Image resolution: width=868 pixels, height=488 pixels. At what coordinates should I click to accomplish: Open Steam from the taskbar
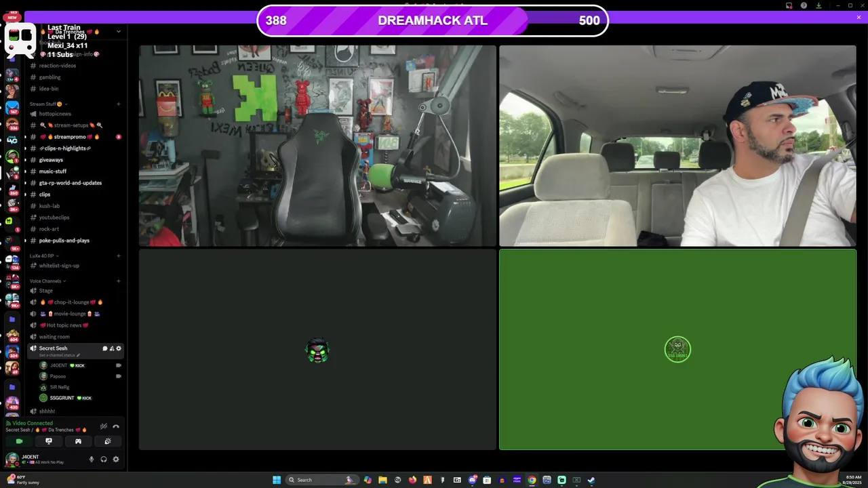[591, 480]
